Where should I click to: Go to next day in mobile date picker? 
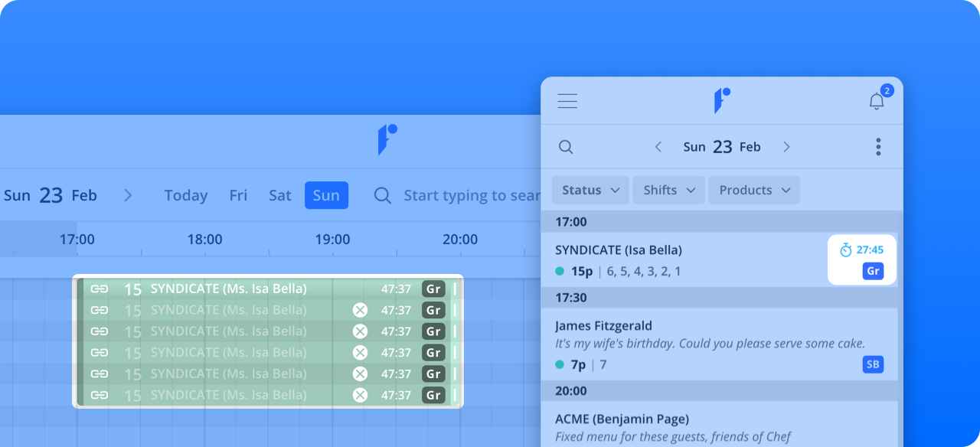(786, 147)
